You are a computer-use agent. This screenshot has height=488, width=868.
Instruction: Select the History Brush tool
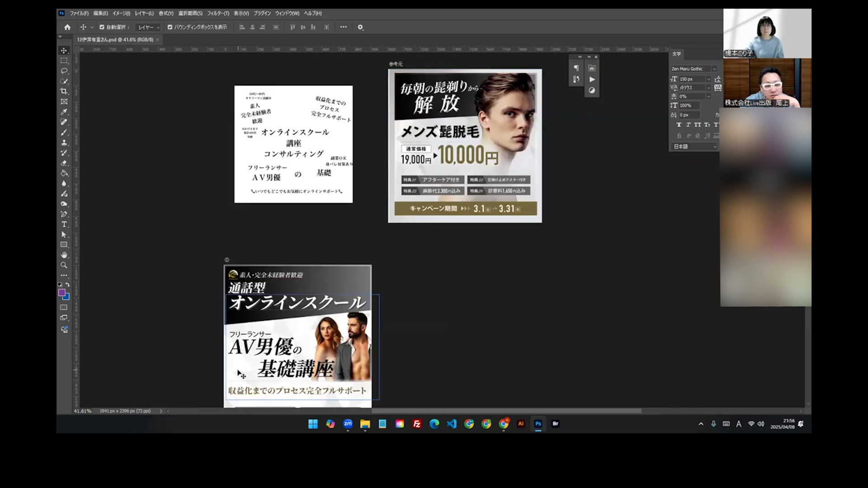coord(64,153)
